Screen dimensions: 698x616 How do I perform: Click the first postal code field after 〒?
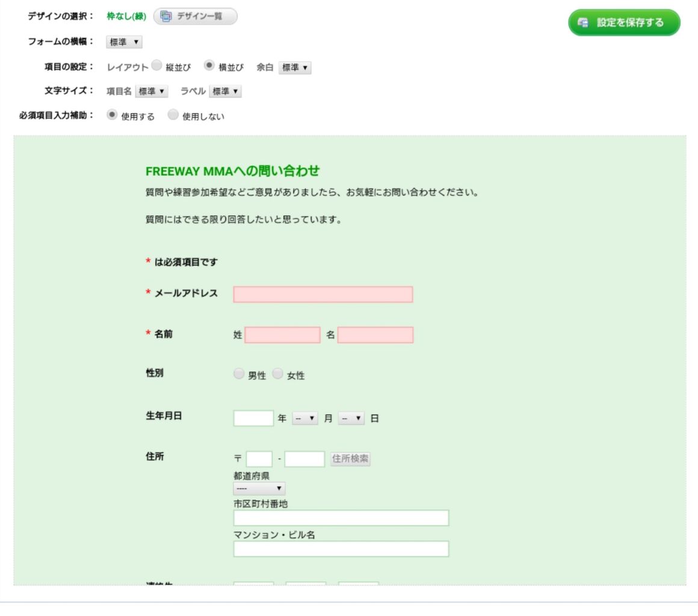(259, 458)
